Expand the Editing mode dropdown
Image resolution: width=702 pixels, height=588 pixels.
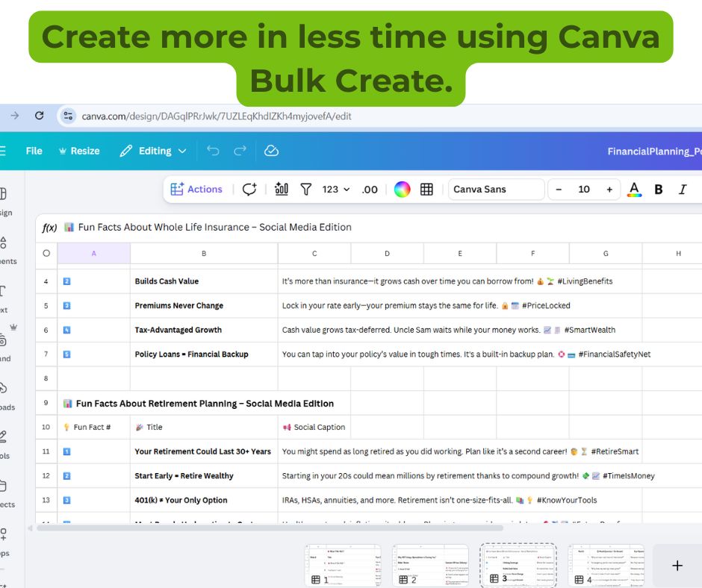click(x=153, y=151)
